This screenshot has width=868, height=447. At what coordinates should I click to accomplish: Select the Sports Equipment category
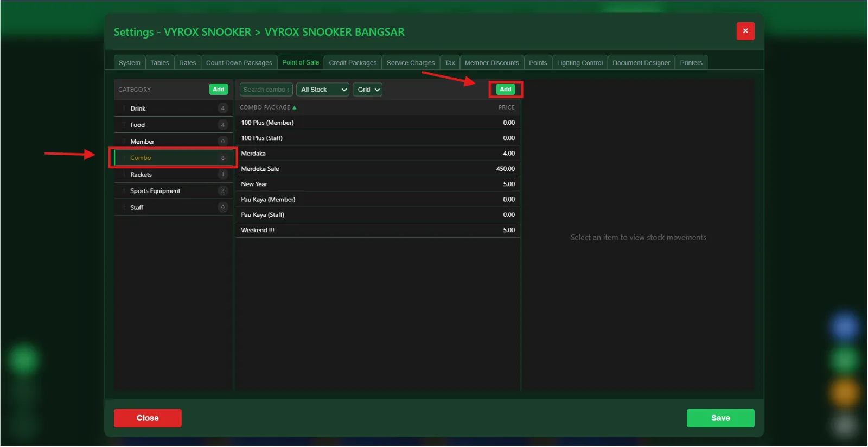(x=174, y=191)
